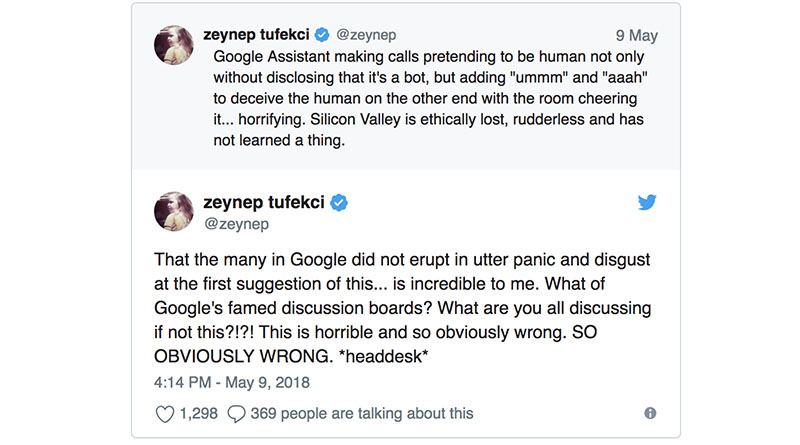800x445 pixels.
Task: Click the Twitter bird logo
Action: coord(647,202)
